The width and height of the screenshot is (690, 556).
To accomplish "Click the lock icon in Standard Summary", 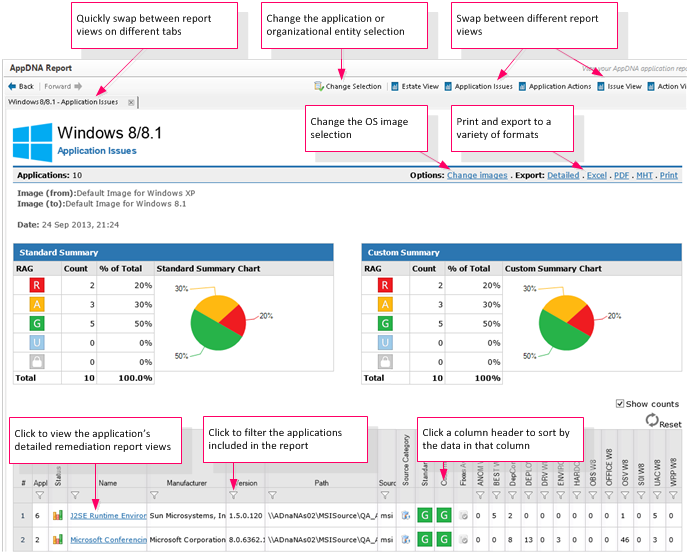I will tap(37, 362).
